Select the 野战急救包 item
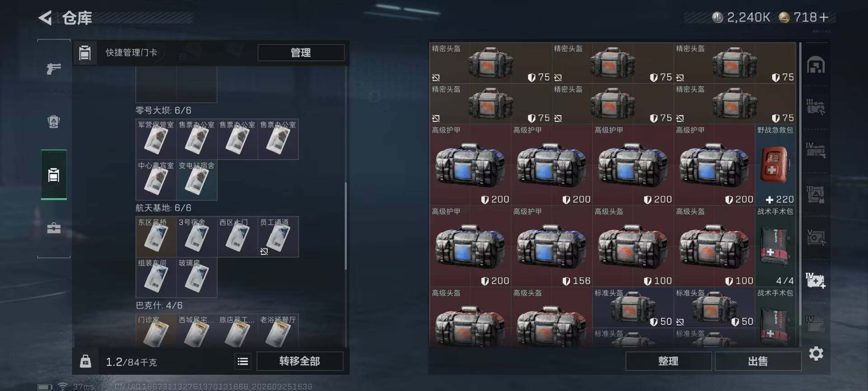Image resolution: width=868 pixels, height=391 pixels. coord(775,165)
